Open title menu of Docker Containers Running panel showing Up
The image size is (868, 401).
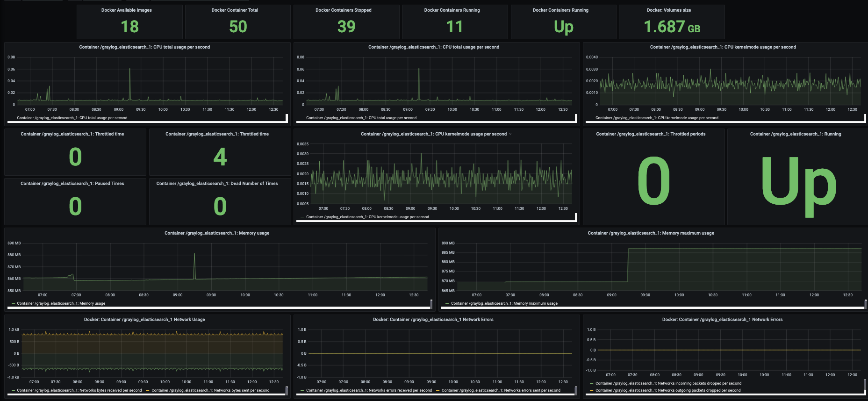click(560, 10)
